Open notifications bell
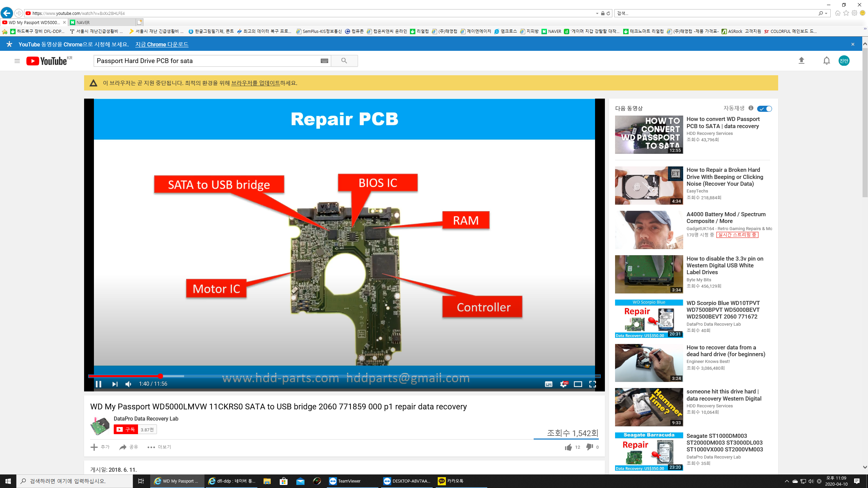 tap(827, 61)
